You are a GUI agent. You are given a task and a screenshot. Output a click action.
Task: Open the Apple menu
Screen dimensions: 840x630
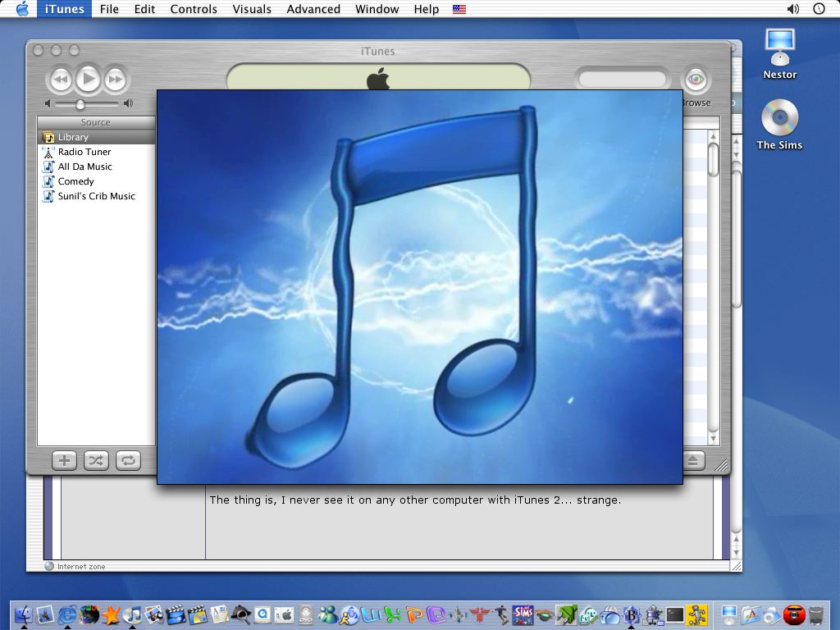pyautogui.click(x=22, y=9)
